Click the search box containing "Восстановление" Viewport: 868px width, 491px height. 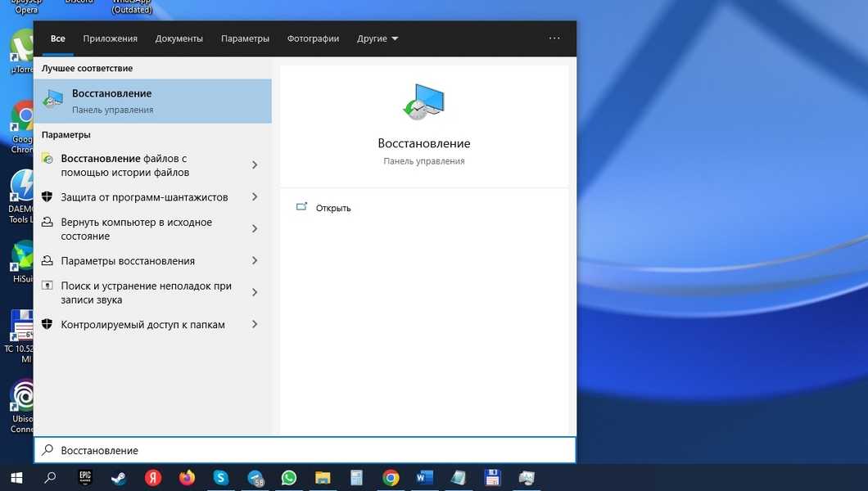tap(311, 450)
